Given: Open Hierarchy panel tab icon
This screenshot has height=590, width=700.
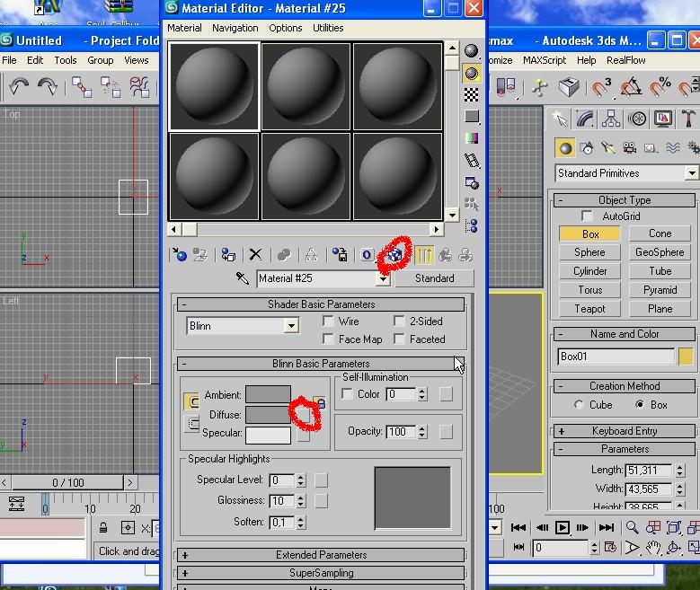Looking at the screenshot, I should pyautogui.click(x=611, y=119).
